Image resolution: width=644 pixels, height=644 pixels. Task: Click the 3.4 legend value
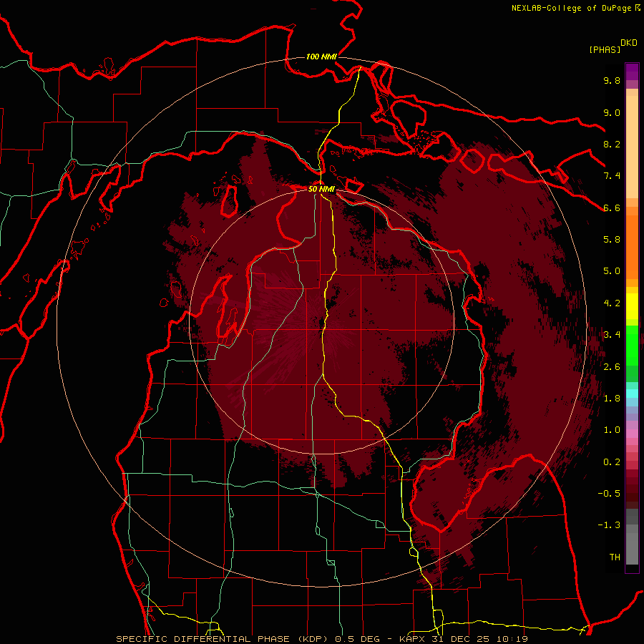pyautogui.click(x=612, y=335)
